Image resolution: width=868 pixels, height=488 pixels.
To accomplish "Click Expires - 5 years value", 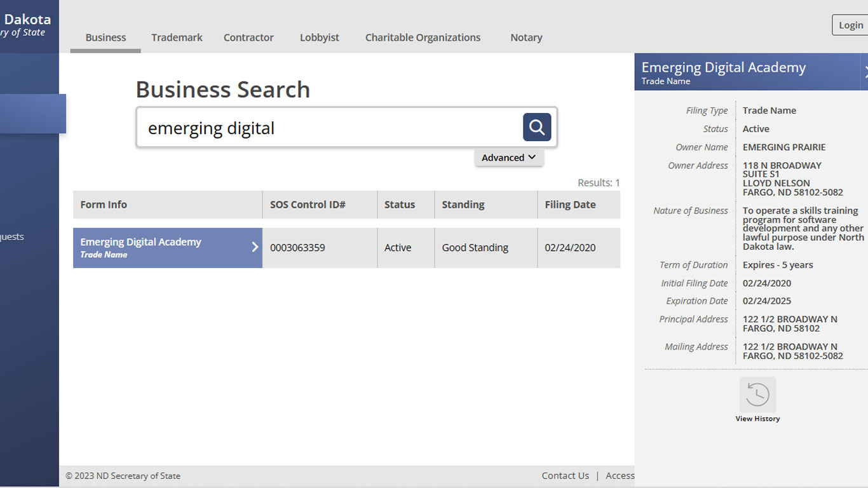I will click(x=778, y=265).
